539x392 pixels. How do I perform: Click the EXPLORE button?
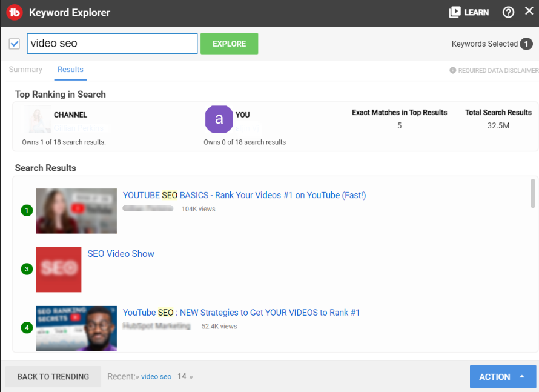click(229, 44)
